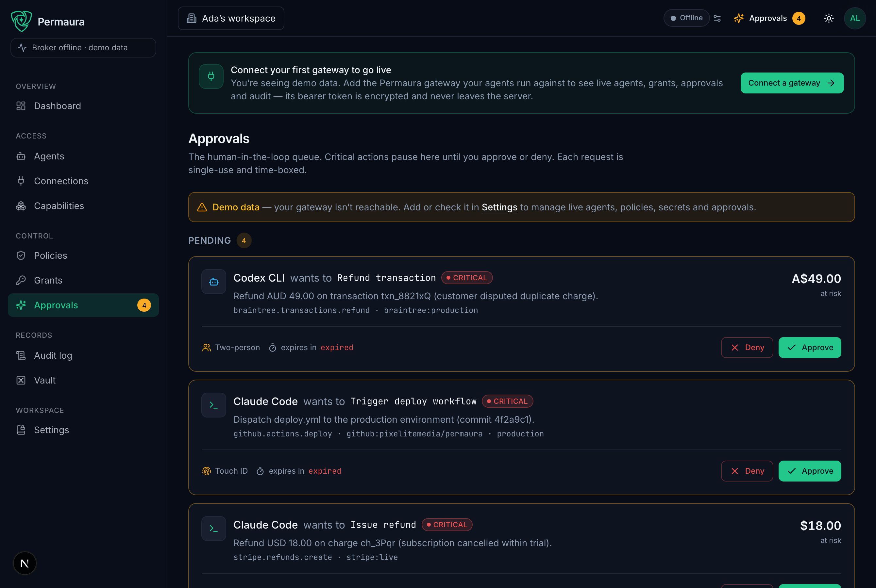Toggle light theme with sun icon
This screenshot has height=588, width=876.
coord(829,18)
